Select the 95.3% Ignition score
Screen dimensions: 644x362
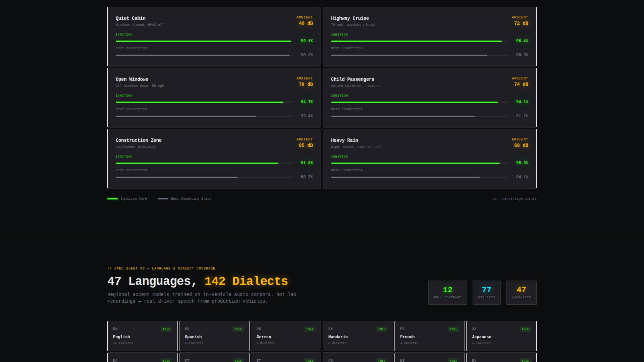(522, 163)
